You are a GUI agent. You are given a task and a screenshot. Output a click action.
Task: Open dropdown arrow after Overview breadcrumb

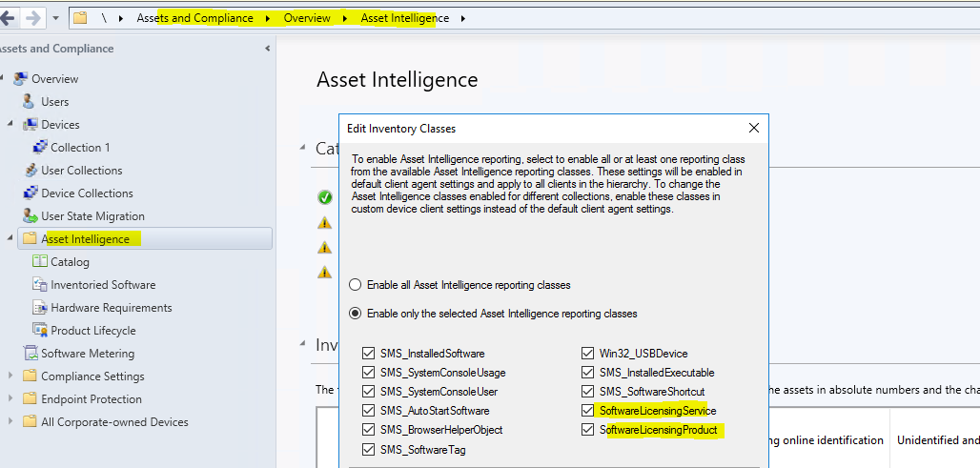[345, 19]
